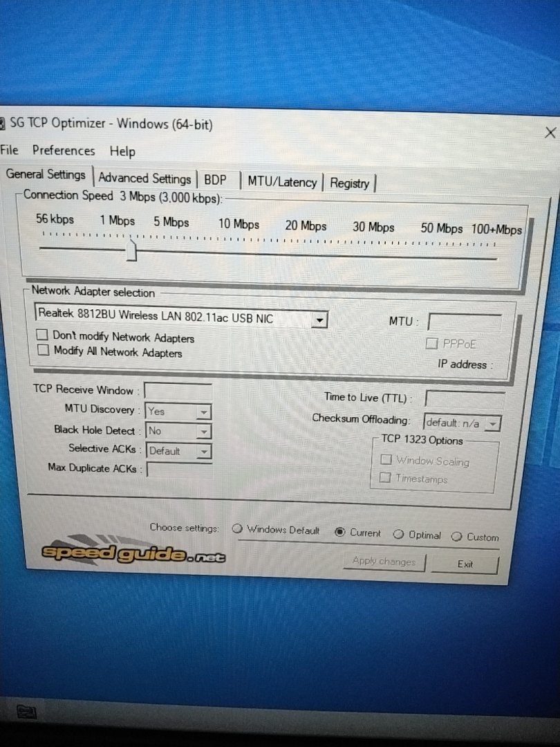Click the Exit button
This screenshot has width=560, height=747.
(465, 564)
